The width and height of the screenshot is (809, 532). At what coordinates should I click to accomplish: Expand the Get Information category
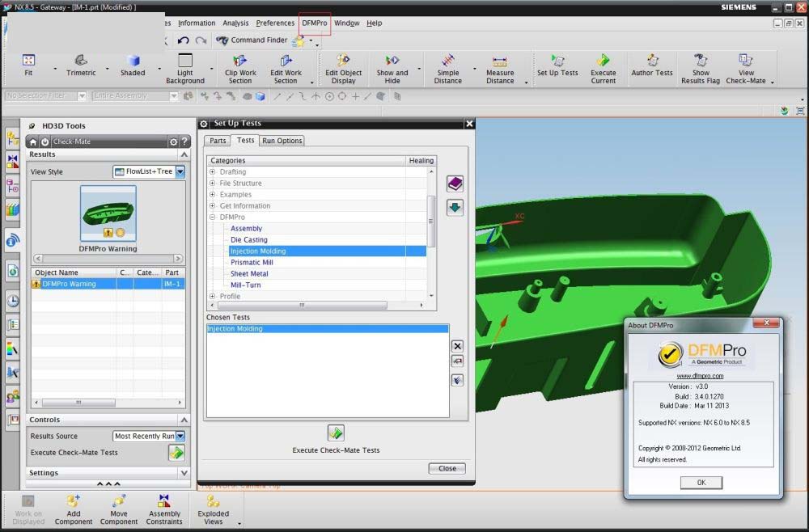coord(213,205)
